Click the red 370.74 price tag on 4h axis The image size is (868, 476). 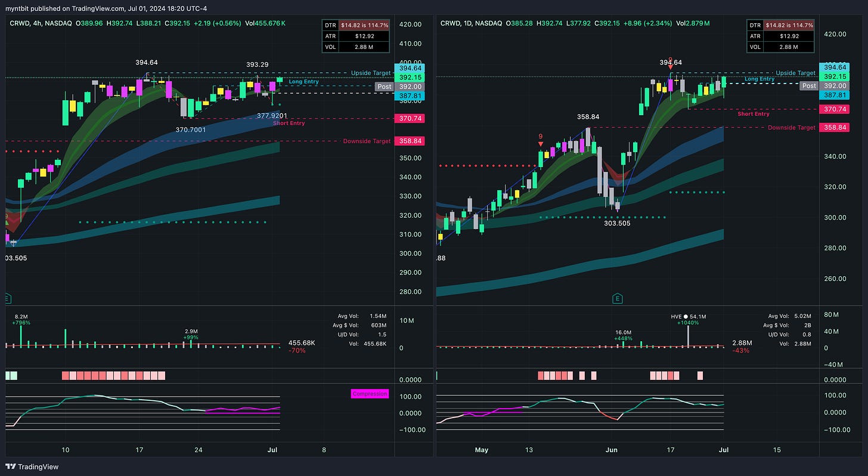(x=410, y=119)
